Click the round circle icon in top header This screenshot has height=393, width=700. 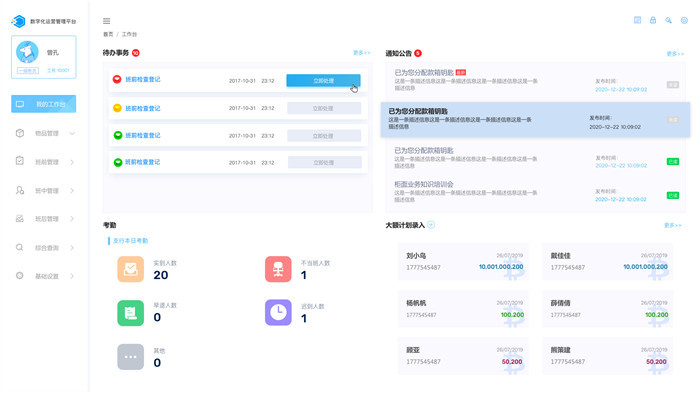pyautogui.click(x=684, y=20)
